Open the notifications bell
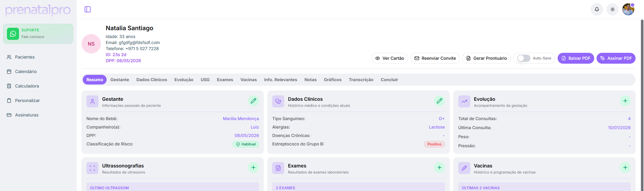 click(x=597, y=9)
